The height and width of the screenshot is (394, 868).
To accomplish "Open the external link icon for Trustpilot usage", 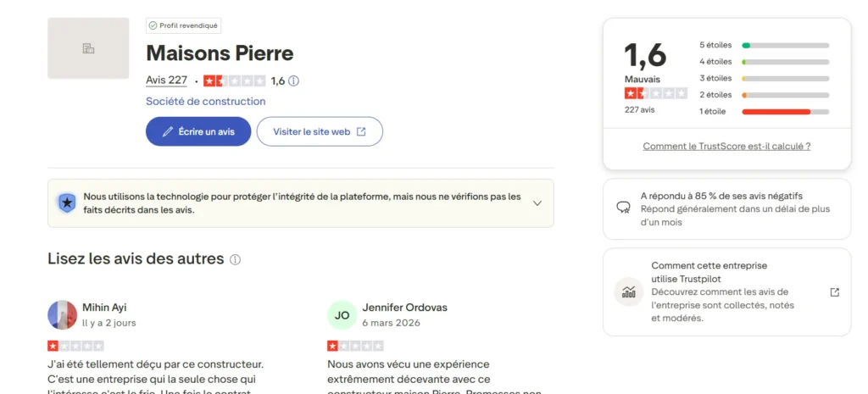I will 834,292.
